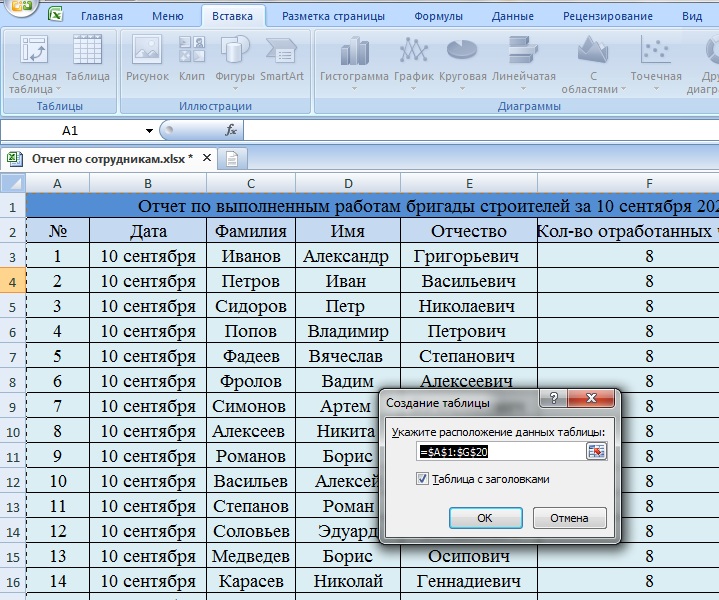Click Отмена to cancel table creation
719x600 pixels.
coord(569,518)
